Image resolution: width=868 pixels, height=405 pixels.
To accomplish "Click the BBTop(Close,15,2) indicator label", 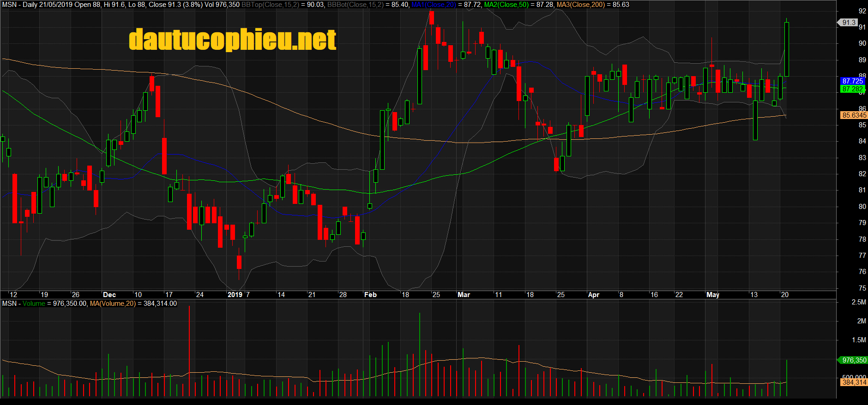I will [270, 5].
